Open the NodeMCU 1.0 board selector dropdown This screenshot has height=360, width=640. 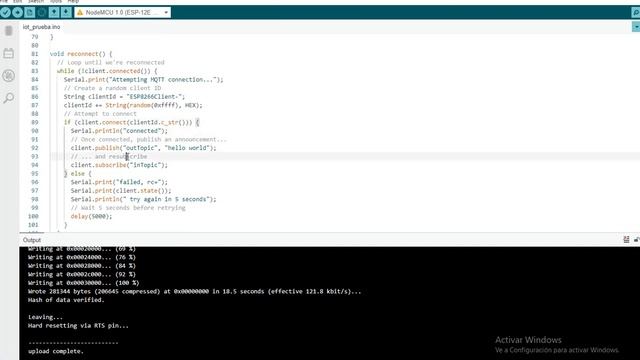(x=122, y=12)
